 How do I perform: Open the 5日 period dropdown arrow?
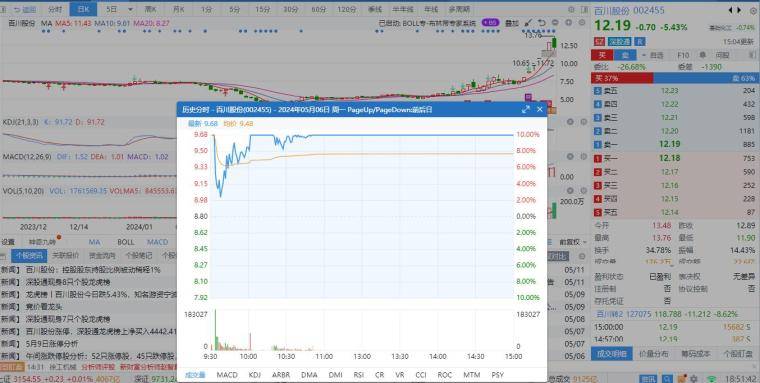tap(130, 9)
